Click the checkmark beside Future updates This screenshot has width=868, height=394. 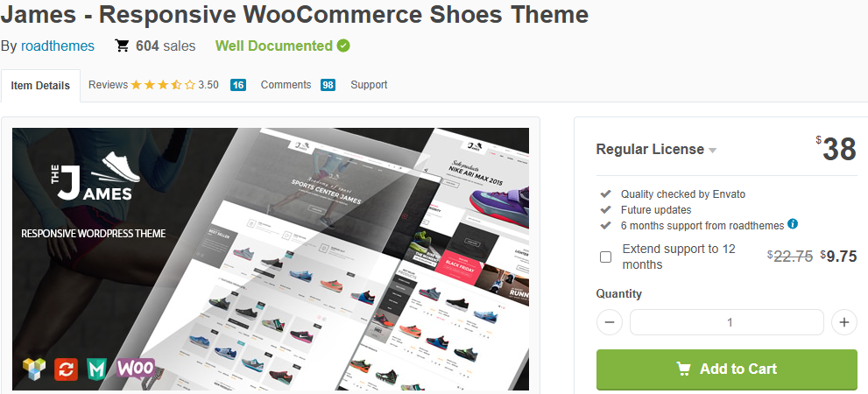[605, 209]
